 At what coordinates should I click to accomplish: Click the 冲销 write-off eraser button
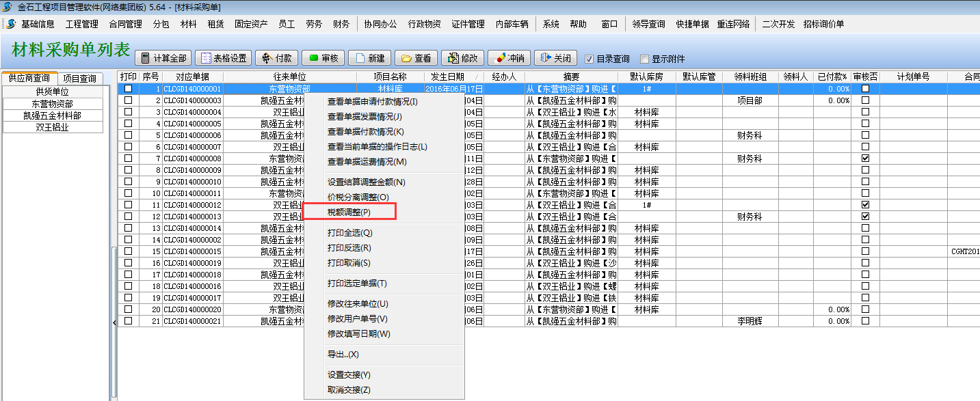coord(508,58)
